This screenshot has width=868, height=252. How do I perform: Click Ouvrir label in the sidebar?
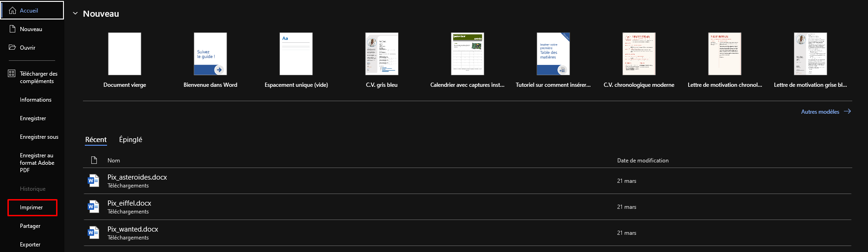click(27, 48)
